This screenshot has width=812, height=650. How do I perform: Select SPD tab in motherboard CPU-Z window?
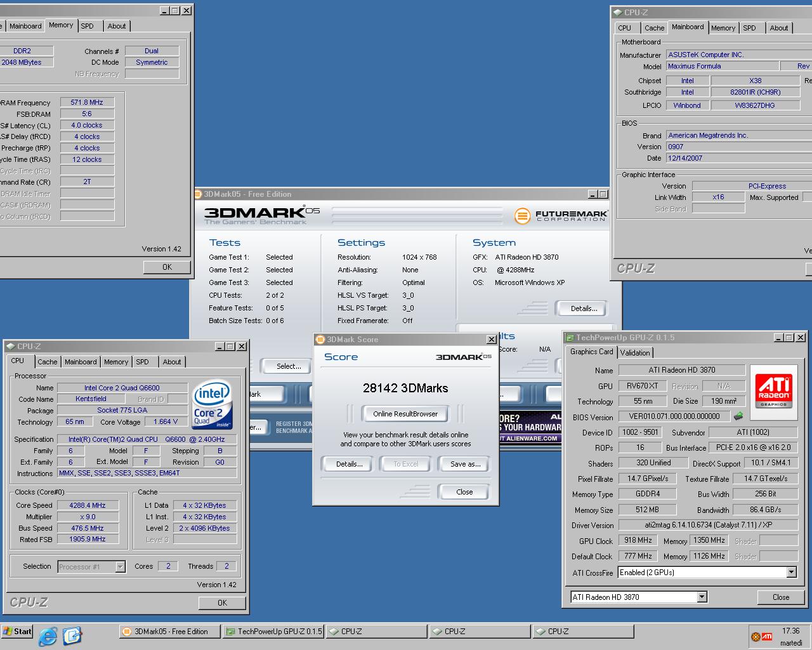tap(749, 28)
